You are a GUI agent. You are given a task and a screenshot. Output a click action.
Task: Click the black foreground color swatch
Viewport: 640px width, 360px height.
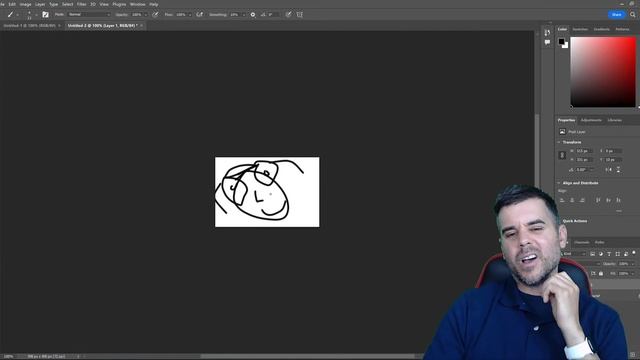coord(562,41)
